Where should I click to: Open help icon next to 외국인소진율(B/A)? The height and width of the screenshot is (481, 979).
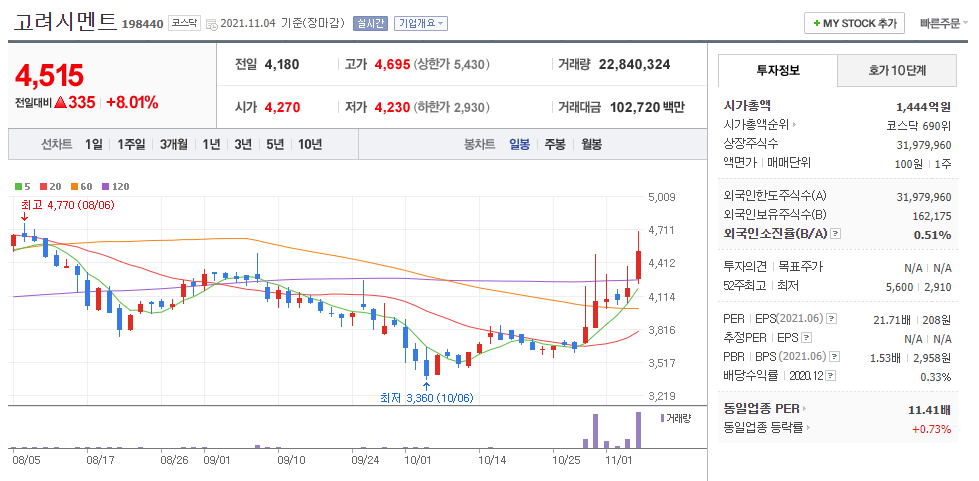click(x=836, y=234)
